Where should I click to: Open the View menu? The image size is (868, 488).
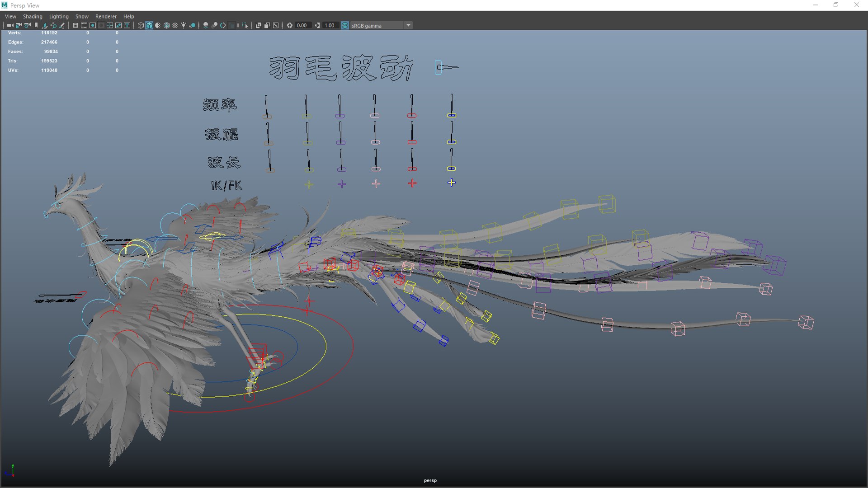(10, 16)
